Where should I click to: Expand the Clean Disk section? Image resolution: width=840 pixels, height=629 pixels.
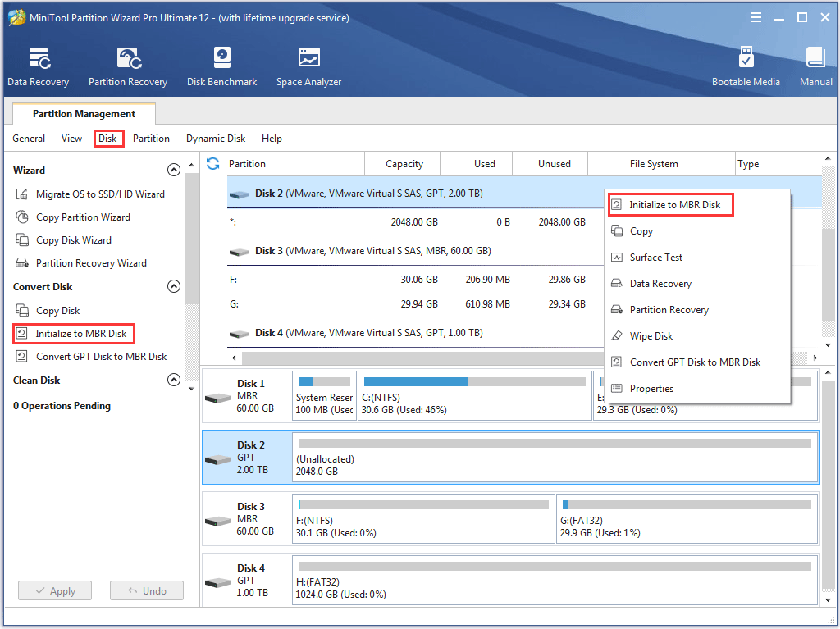173,381
